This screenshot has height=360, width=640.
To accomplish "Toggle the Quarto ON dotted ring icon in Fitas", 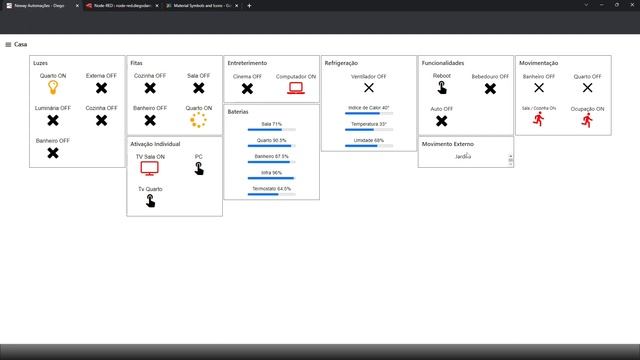I will (x=198, y=120).
